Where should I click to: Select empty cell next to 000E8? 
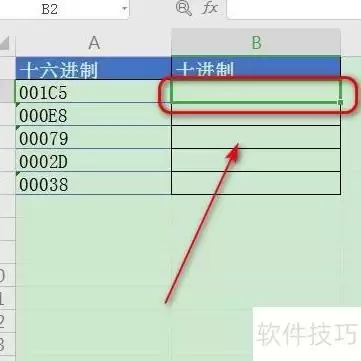tap(256, 114)
